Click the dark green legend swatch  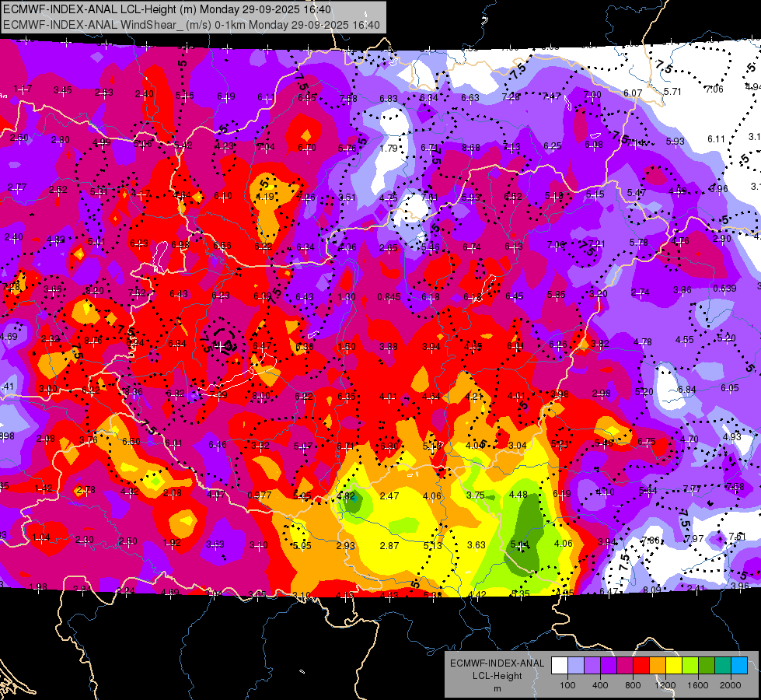[x=707, y=665]
